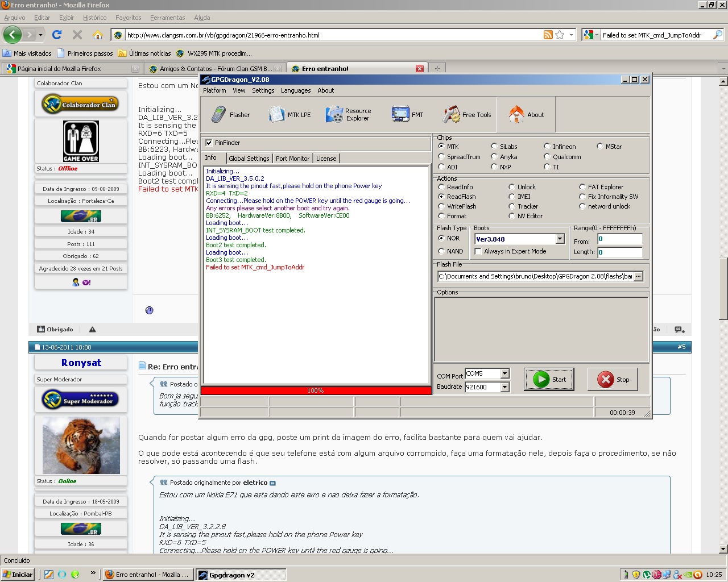Select the SpreadTrum chip option
Viewport: 728px width, 582px height.
tap(441, 157)
